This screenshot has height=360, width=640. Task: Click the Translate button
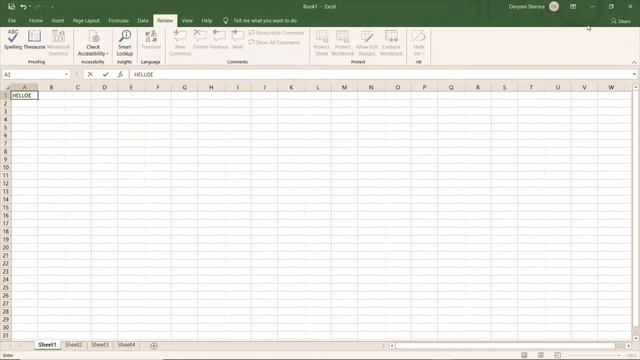(151, 40)
